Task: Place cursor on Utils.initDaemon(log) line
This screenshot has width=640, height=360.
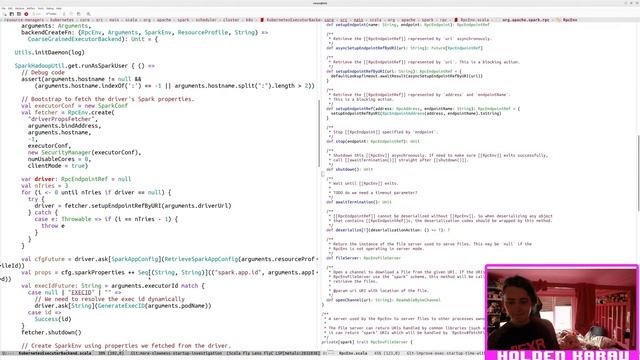Action: (49, 52)
